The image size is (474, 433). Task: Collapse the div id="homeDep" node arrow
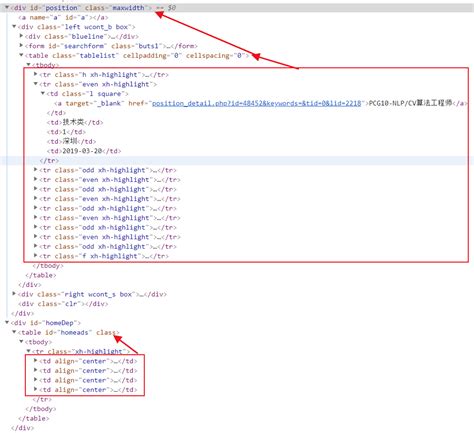point(7,322)
